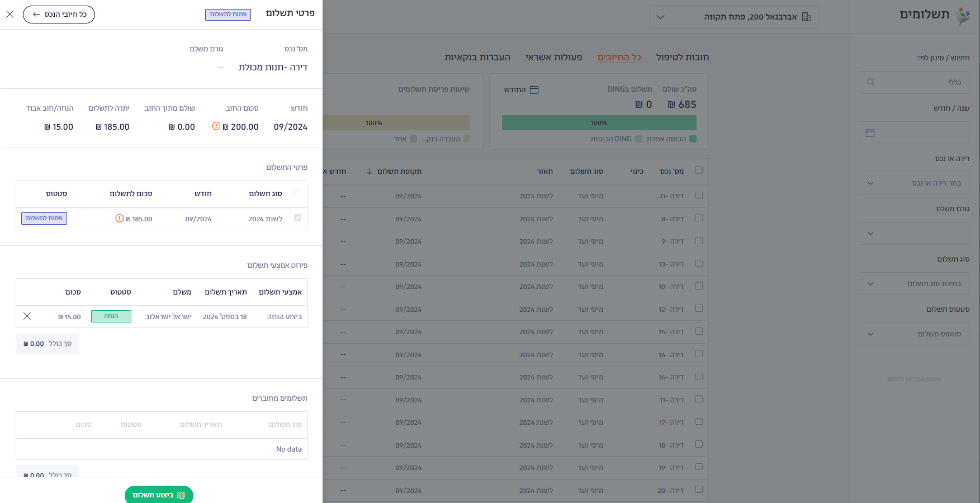Click the כל חיובי הנכס button
The image size is (980, 503).
[x=59, y=15]
